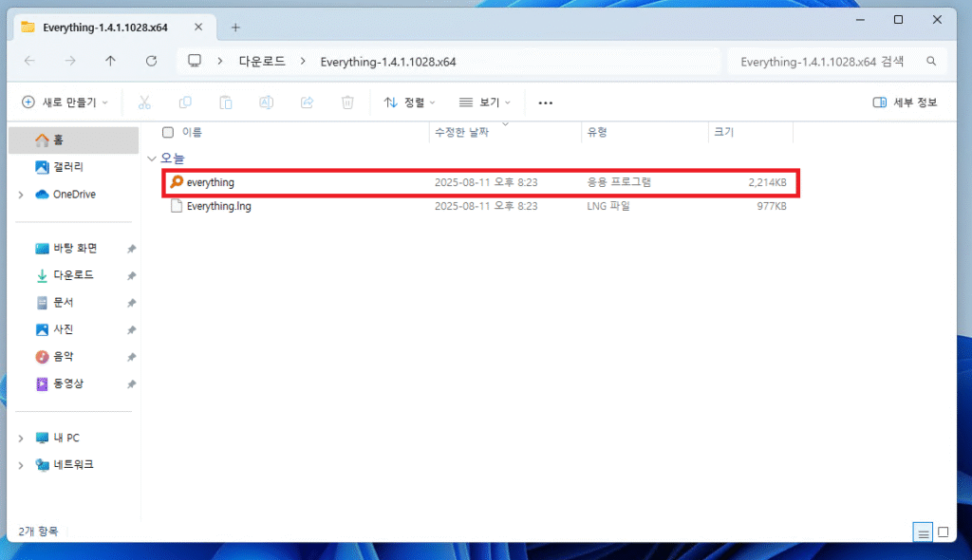
Task: Click the Cut scissors icon
Action: pos(144,103)
